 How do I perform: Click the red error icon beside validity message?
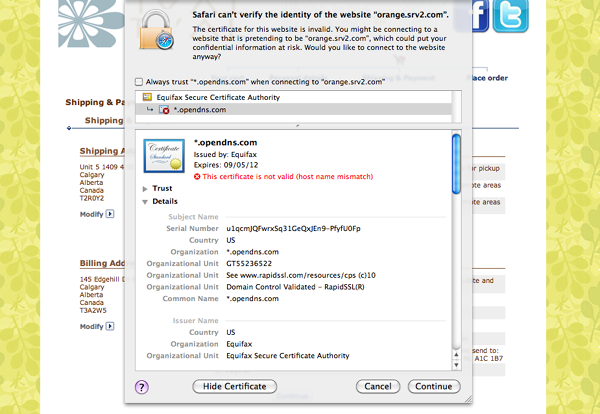pyautogui.click(x=196, y=175)
